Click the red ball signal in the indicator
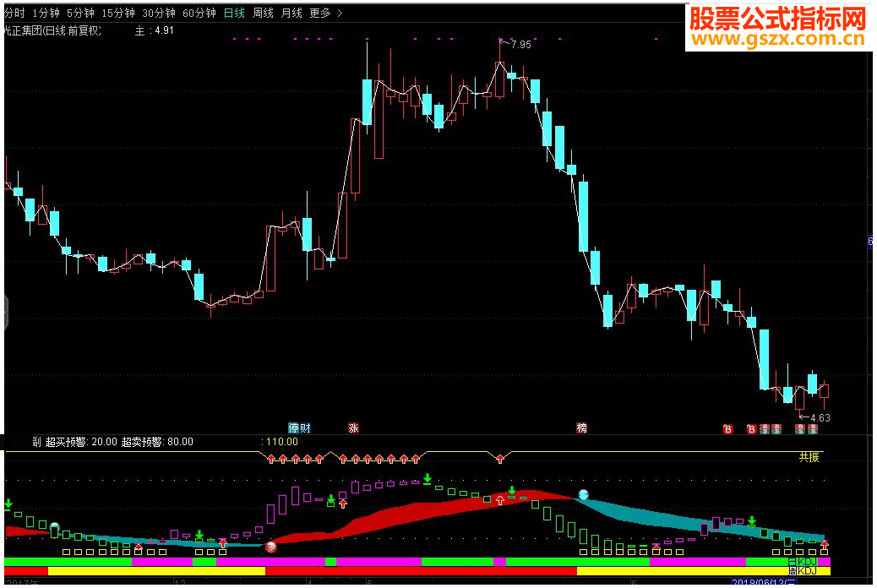This screenshot has height=588, width=877. 270,547
